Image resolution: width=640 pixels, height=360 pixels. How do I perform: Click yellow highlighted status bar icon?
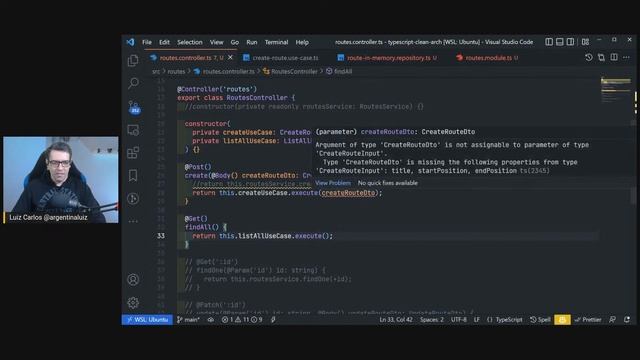tap(562, 320)
